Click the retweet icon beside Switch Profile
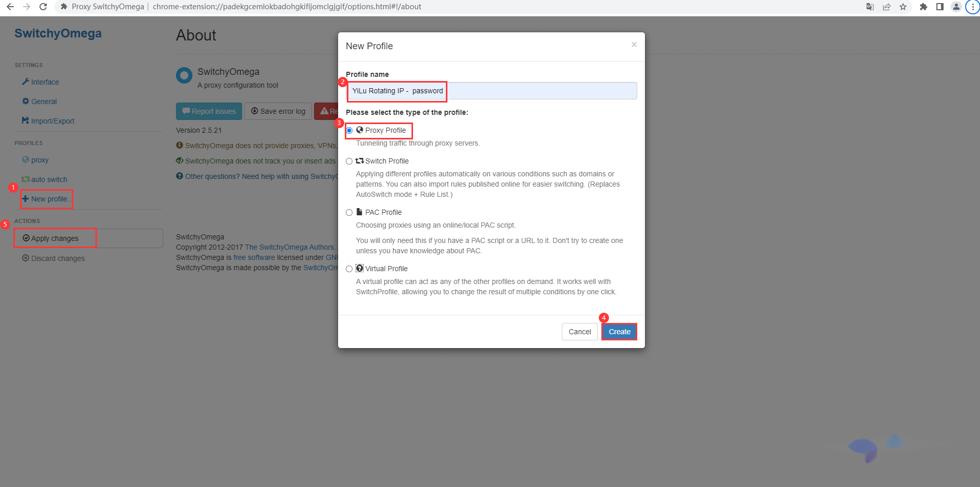The image size is (980, 487). (x=360, y=161)
